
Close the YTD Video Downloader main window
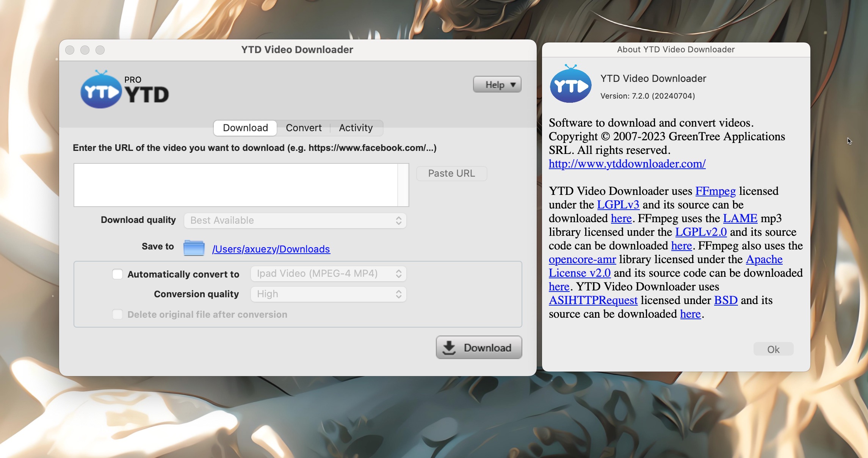(70, 50)
